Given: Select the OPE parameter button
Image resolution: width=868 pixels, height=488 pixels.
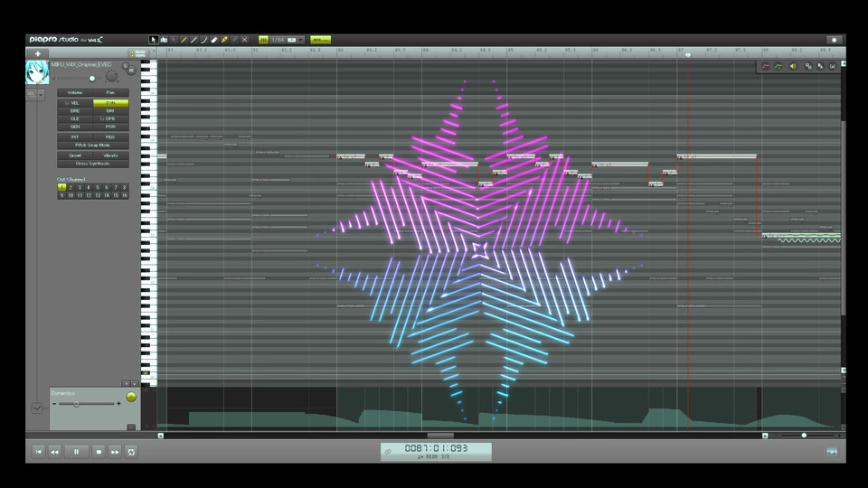Looking at the screenshot, I should pos(110,118).
